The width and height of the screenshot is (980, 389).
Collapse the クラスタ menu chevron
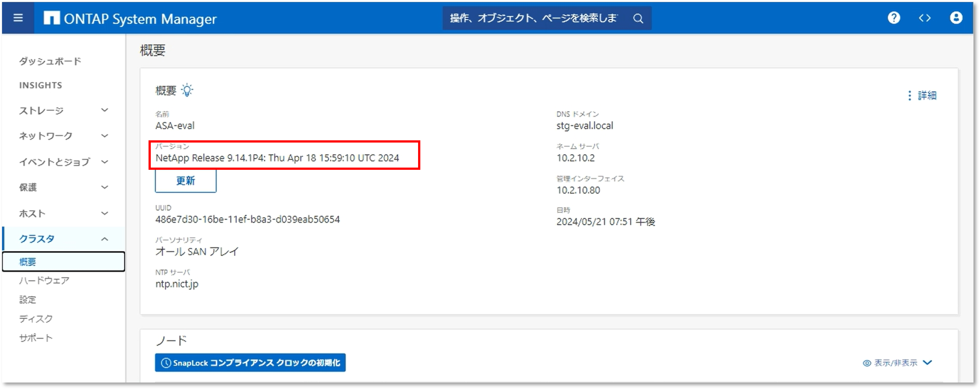(105, 239)
